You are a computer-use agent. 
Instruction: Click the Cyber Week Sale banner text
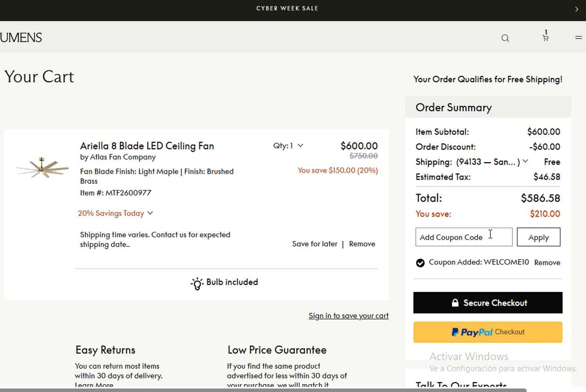click(287, 9)
